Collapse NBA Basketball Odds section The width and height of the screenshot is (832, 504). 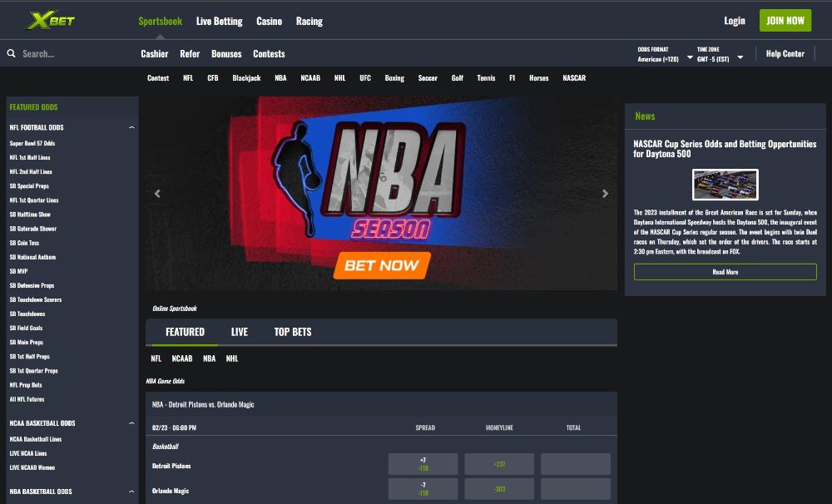point(131,492)
